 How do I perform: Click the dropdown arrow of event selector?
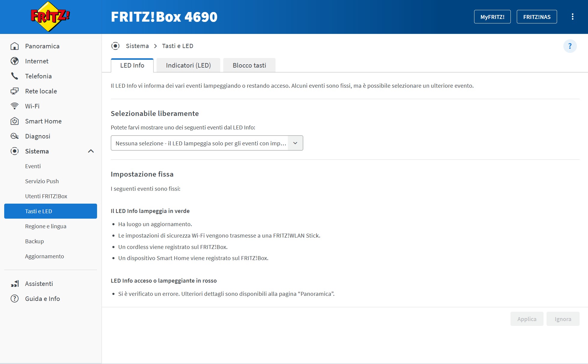295,143
